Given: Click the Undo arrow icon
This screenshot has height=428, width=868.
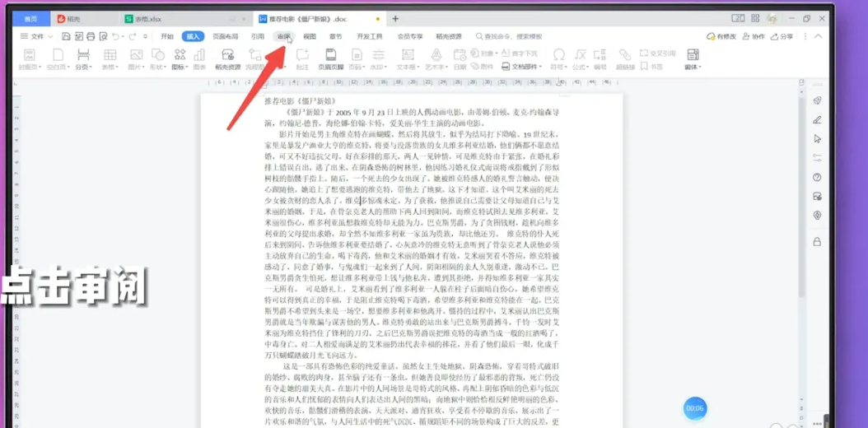Looking at the screenshot, I should tap(115, 36).
